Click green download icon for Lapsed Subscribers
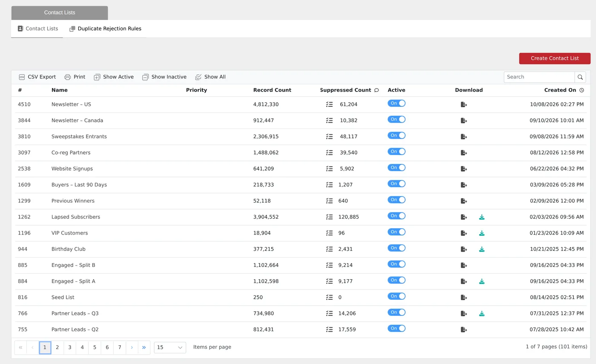Image resolution: width=596 pixels, height=364 pixels. pos(481,217)
